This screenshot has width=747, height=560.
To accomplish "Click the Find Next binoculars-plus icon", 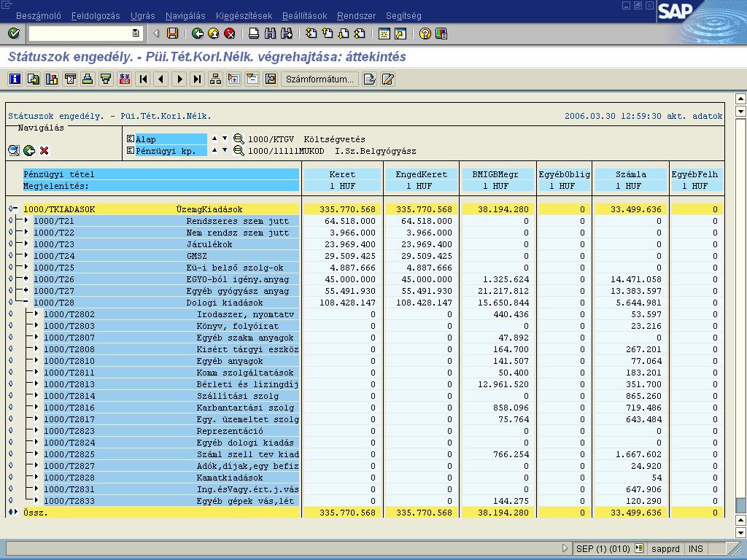I will point(286,34).
